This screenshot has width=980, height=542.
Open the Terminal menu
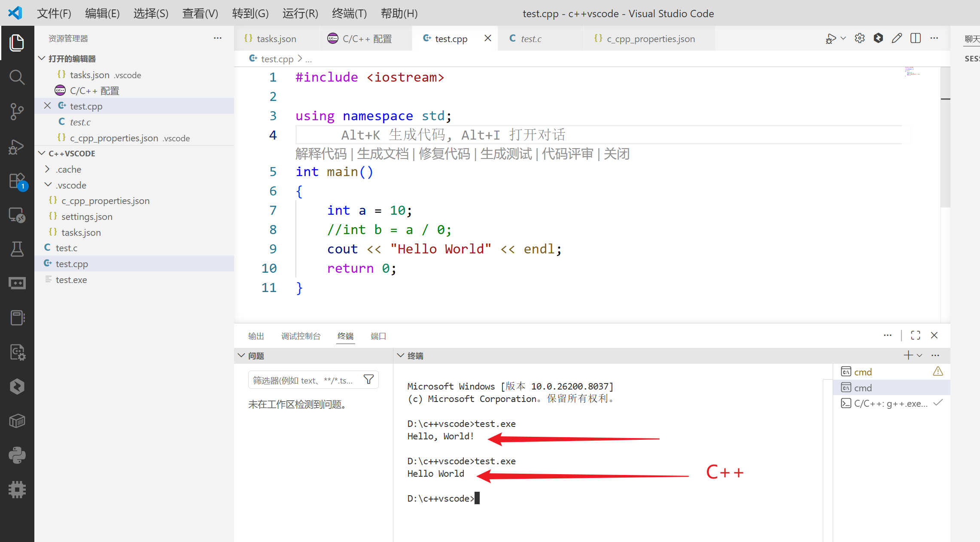(349, 13)
